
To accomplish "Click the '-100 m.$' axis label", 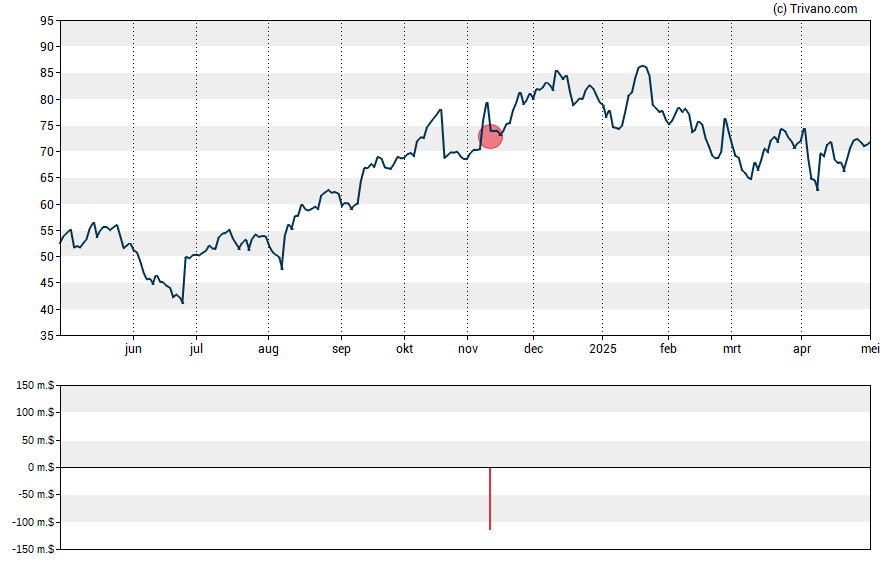I will [33, 522].
